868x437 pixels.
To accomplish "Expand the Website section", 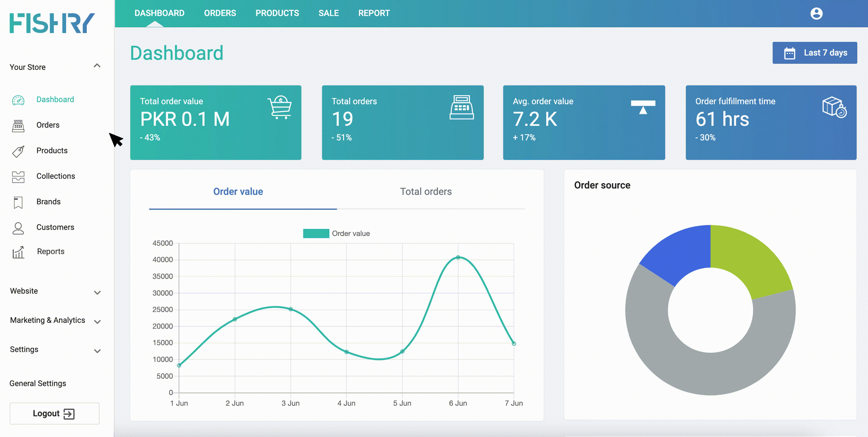I will pyautogui.click(x=98, y=292).
